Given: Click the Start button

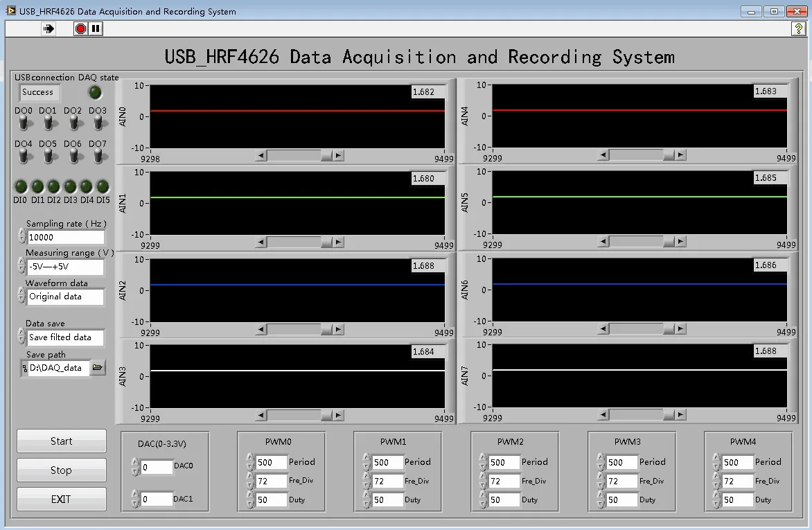Looking at the screenshot, I should (62, 441).
